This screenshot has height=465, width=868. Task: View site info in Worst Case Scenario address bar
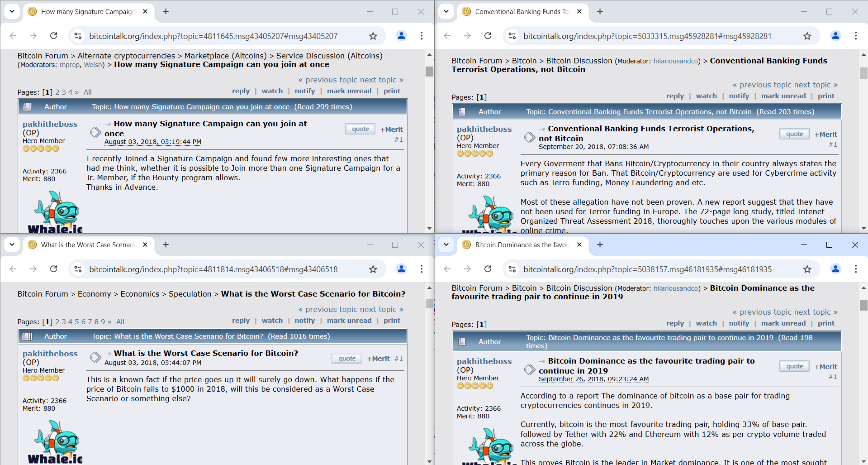(78, 269)
